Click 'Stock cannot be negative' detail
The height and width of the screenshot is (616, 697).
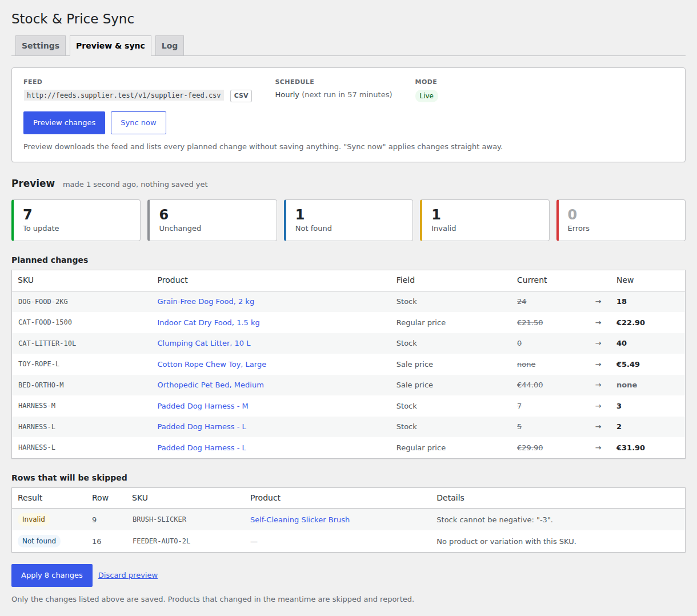click(495, 520)
